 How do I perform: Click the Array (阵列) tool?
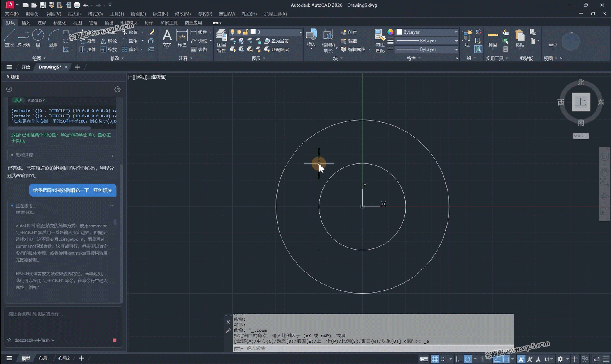(130, 49)
